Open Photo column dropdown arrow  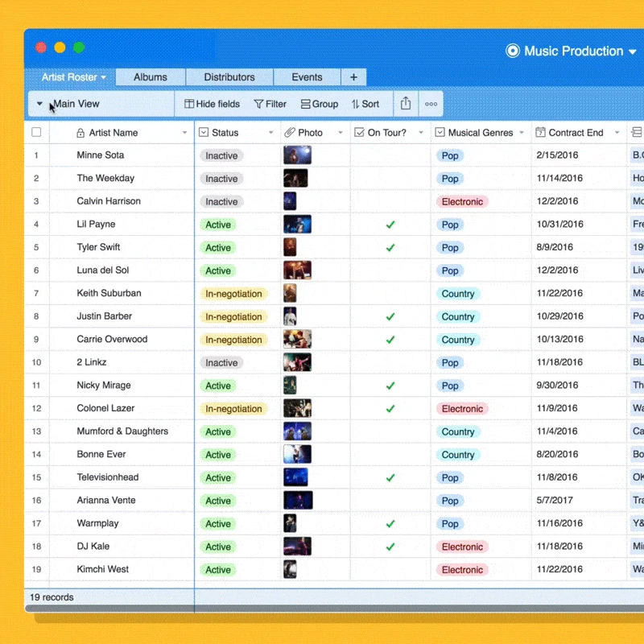click(340, 133)
